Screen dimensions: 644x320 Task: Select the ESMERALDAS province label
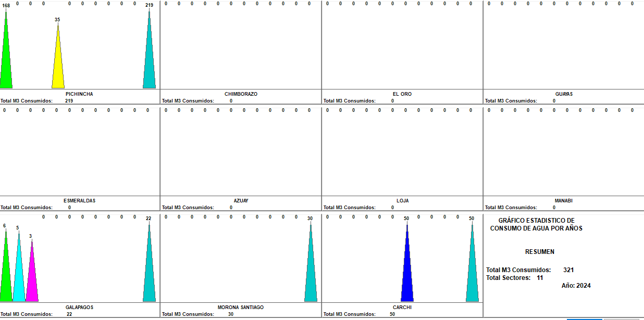pos(79,201)
